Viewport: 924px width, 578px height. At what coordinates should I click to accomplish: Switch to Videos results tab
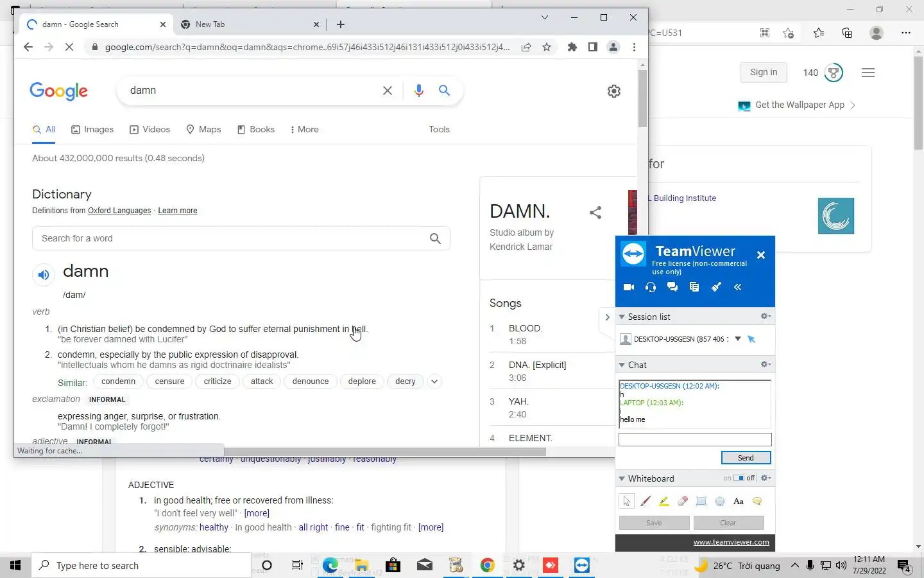(x=150, y=129)
